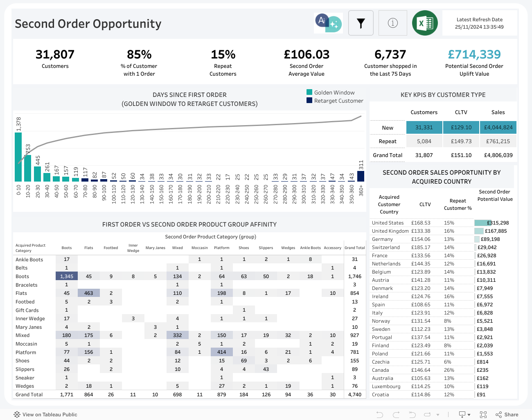Toggle the Retarget Customer legend item
The image size is (532, 420).
coord(338,101)
